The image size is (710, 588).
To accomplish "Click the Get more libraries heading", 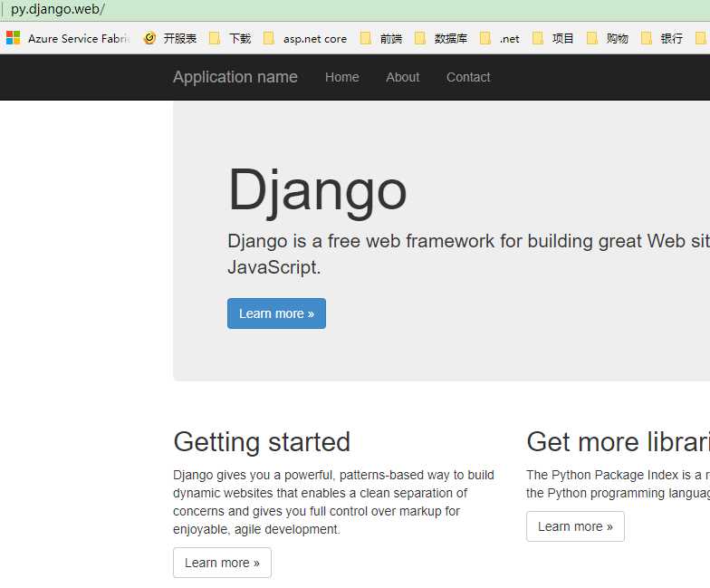I will point(618,442).
